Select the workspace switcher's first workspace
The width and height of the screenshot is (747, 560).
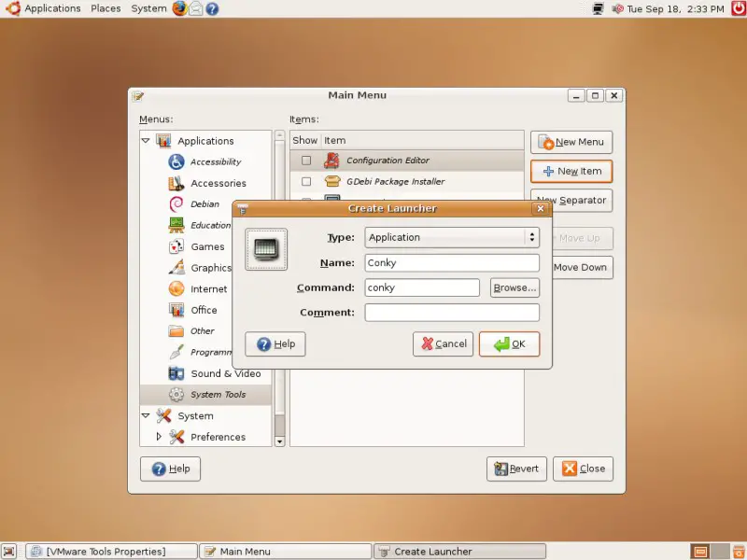(x=700, y=552)
